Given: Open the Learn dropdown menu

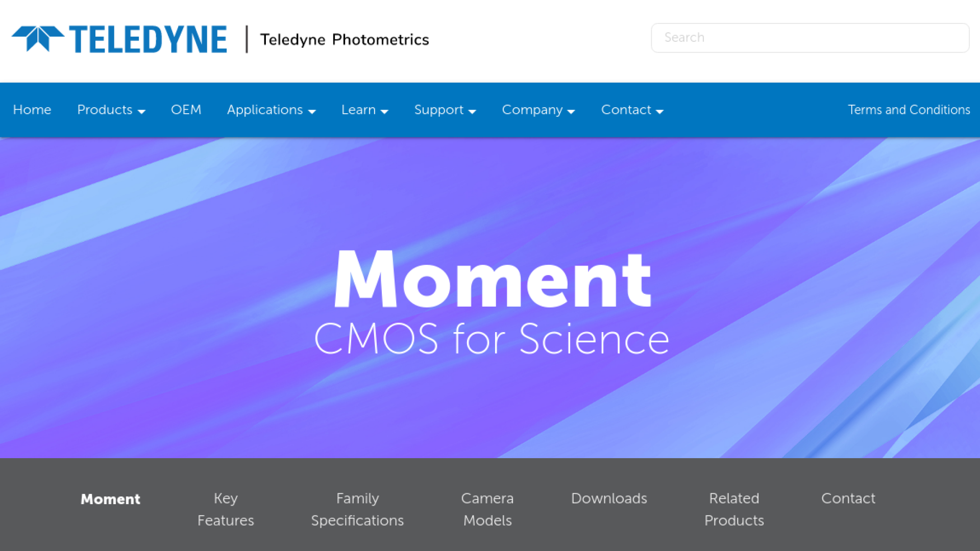Looking at the screenshot, I should point(364,110).
